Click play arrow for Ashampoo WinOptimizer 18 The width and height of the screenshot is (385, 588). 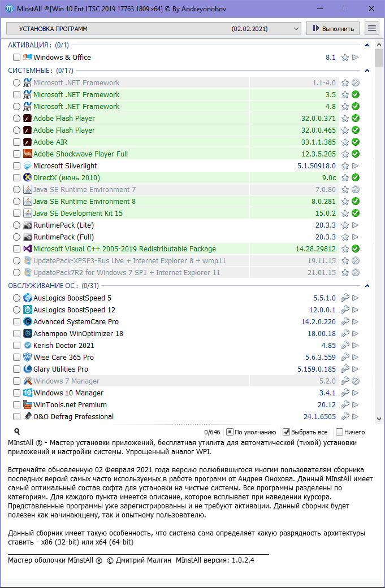(x=356, y=333)
